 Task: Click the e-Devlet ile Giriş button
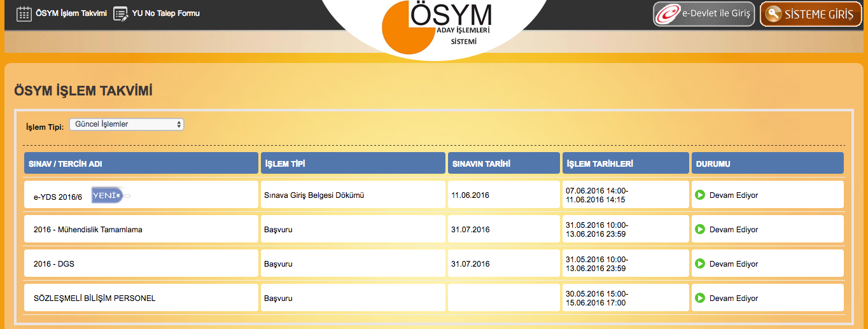(704, 14)
